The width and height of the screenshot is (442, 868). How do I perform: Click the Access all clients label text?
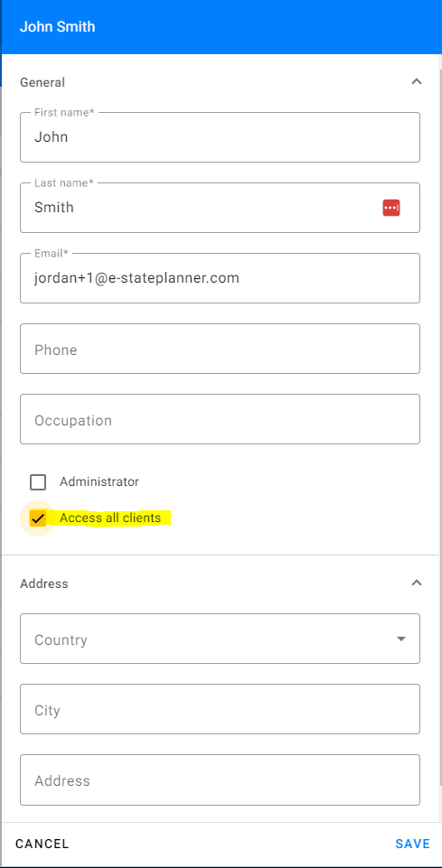[x=110, y=518]
